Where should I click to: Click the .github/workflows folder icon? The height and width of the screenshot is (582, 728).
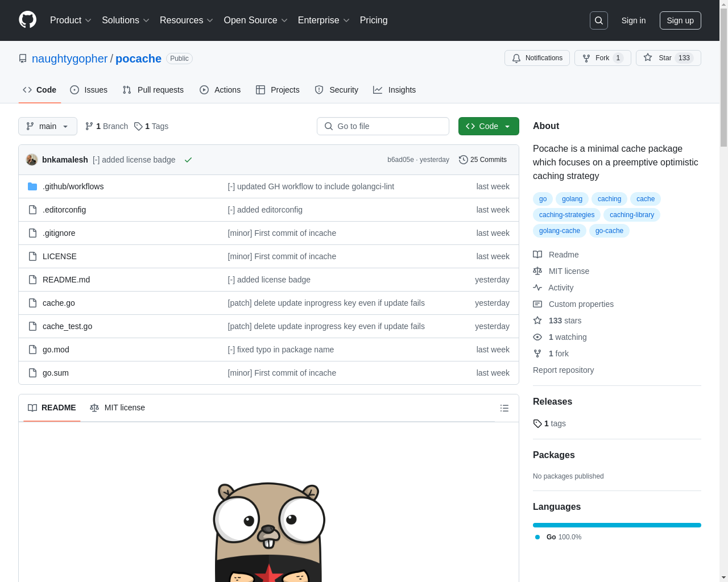click(32, 186)
